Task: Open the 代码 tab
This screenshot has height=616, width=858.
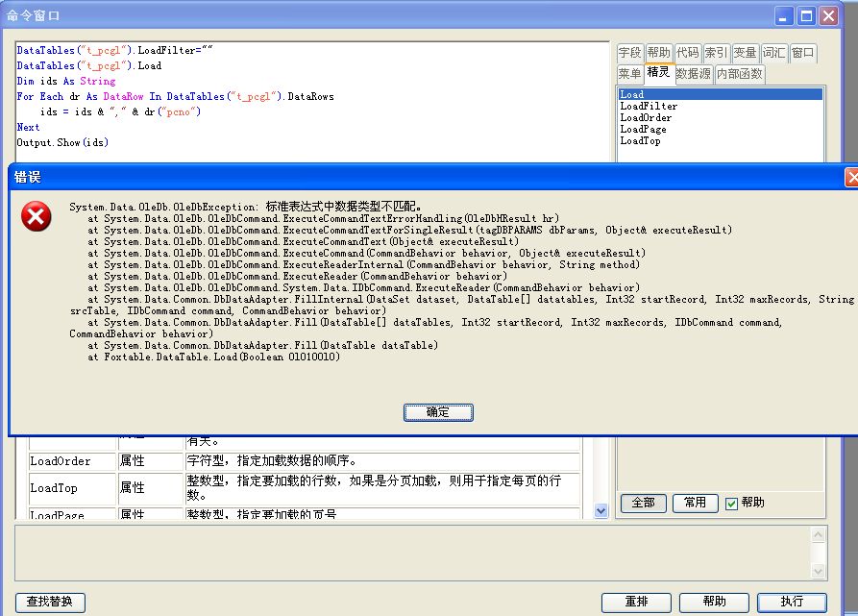Action: pos(687,53)
